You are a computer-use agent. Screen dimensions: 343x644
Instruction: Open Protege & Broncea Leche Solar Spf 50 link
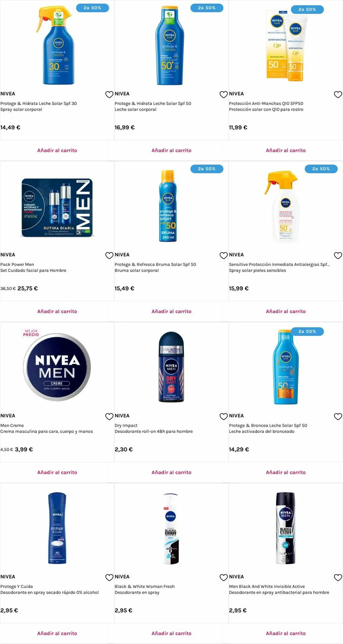[268, 425]
